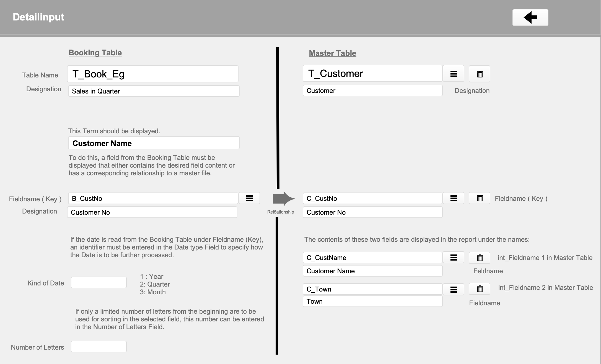This screenshot has width=601, height=364.
Task: Click the Number of Letters input box
Action: click(99, 347)
